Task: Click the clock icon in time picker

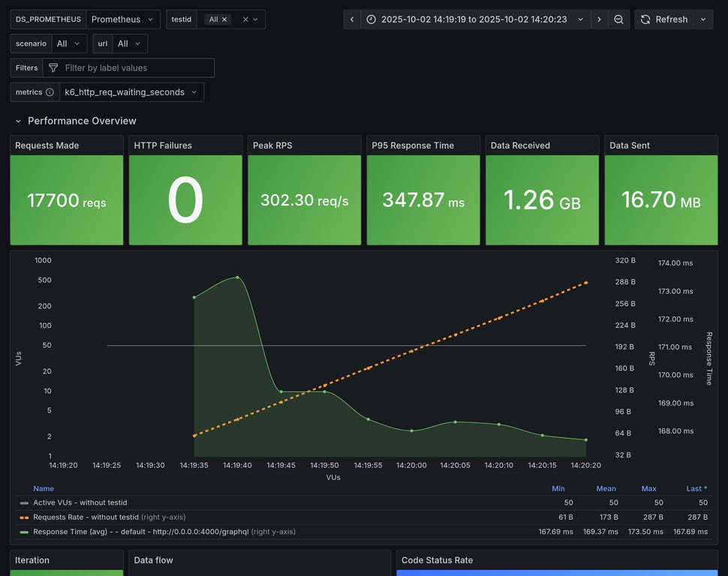Action: click(x=372, y=19)
